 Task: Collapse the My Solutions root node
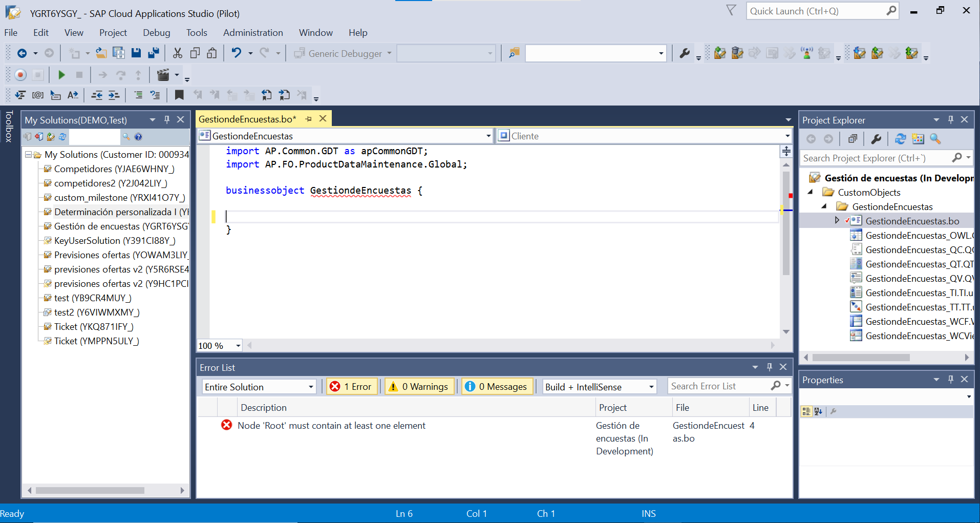pyautogui.click(x=29, y=155)
